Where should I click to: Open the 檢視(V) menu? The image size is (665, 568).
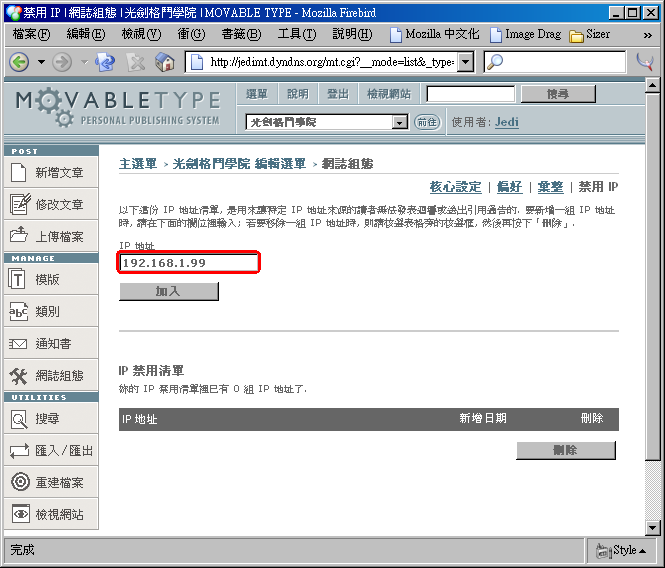coord(141,34)
